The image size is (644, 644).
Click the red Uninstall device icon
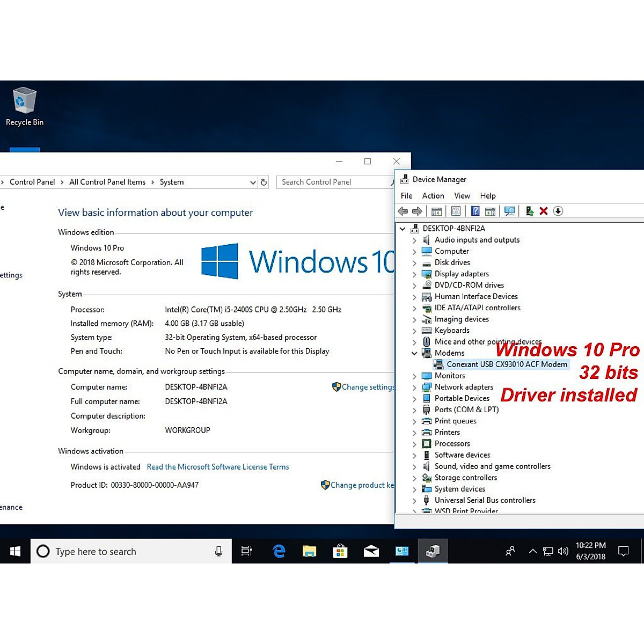pos(544,211)
